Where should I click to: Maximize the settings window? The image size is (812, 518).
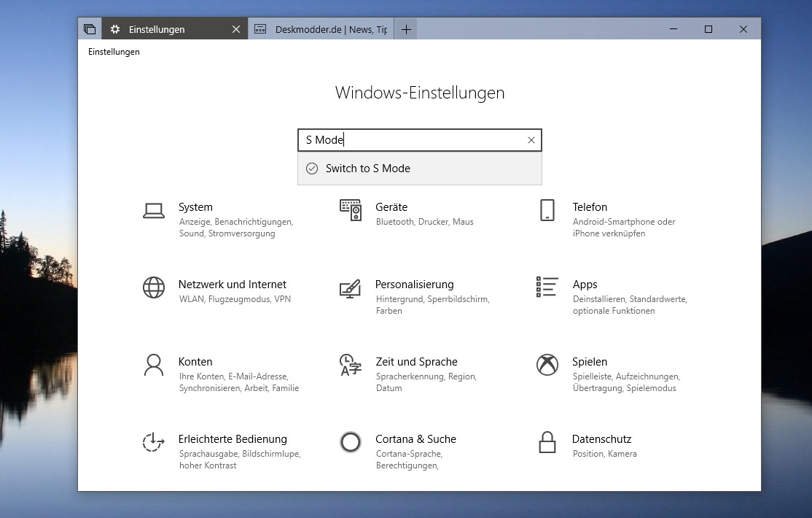pyautogui.click(x=708, y=29)
